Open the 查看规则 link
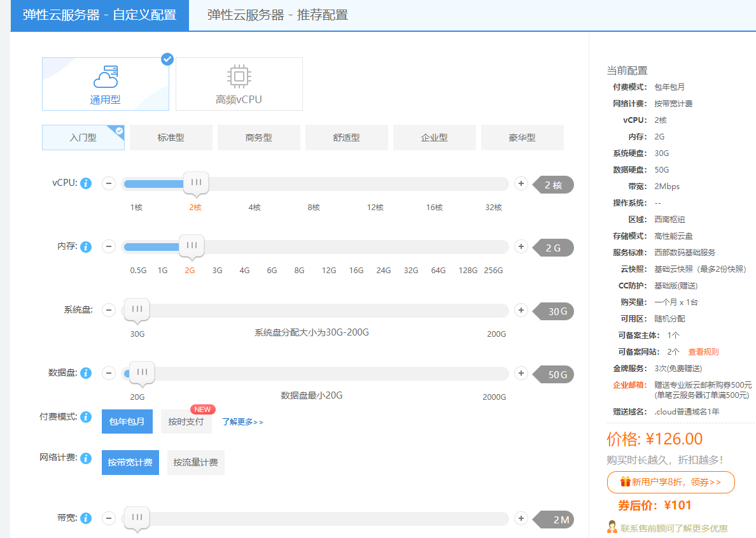 (x=703, y=351)
